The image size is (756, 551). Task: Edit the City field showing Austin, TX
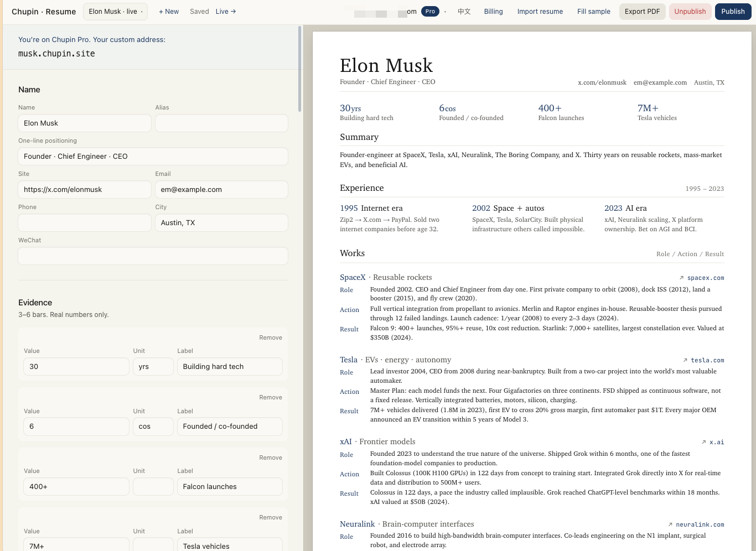pos(221,223)
